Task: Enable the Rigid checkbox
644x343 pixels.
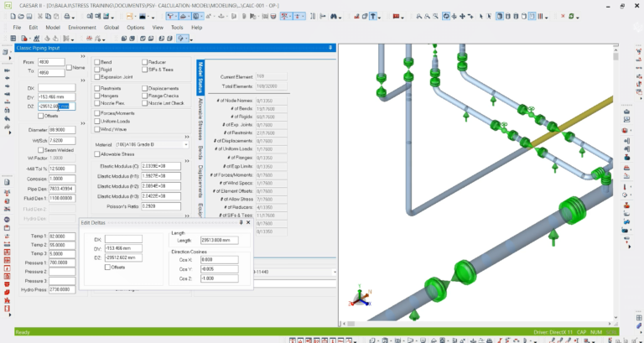Action: [x=97, y=70]
